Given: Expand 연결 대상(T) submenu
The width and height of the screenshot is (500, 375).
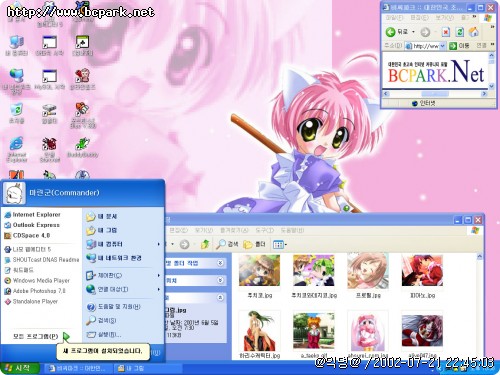Looking at the screenshot, I should click(x=123, y=289).
